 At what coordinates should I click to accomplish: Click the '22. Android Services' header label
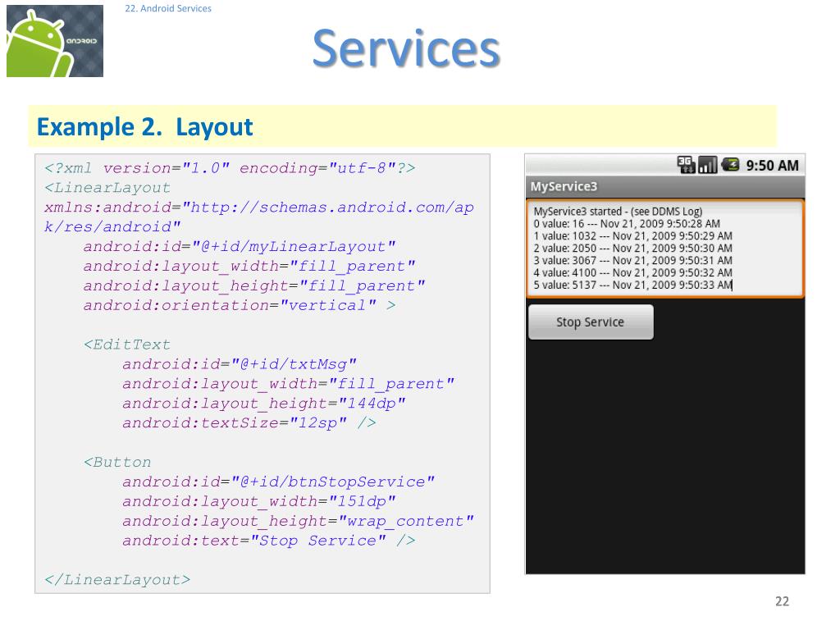pos(168,9)
